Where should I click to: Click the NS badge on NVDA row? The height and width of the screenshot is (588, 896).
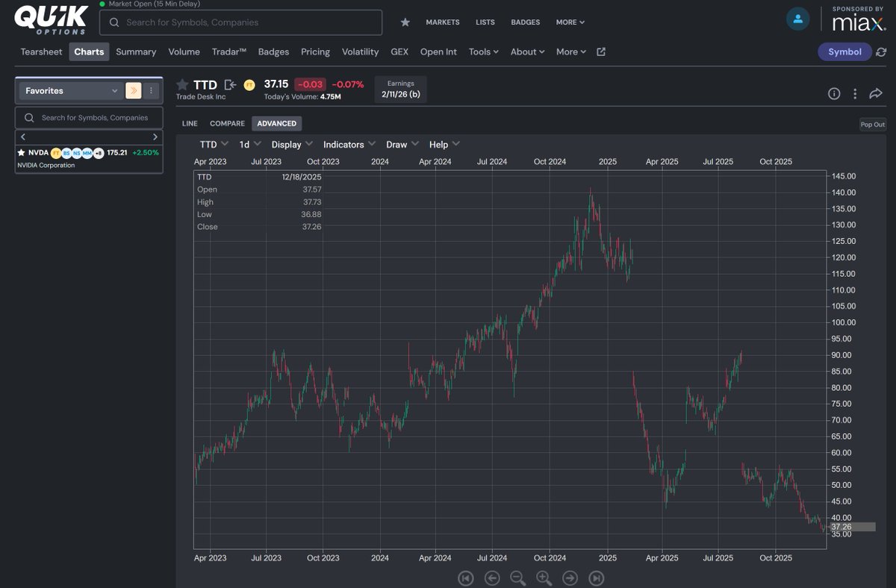pyautogui.click(x=77, y=153)
